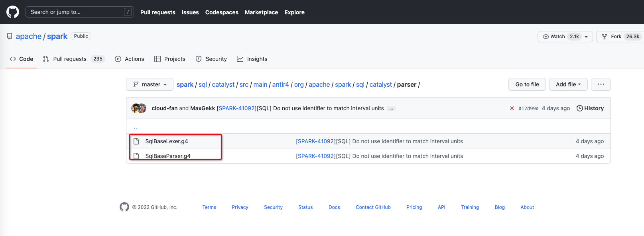The height and width of the screenshot is (236, 644).
Task: Expand the commit message ellipsis
Action: (x=391, y=109)
